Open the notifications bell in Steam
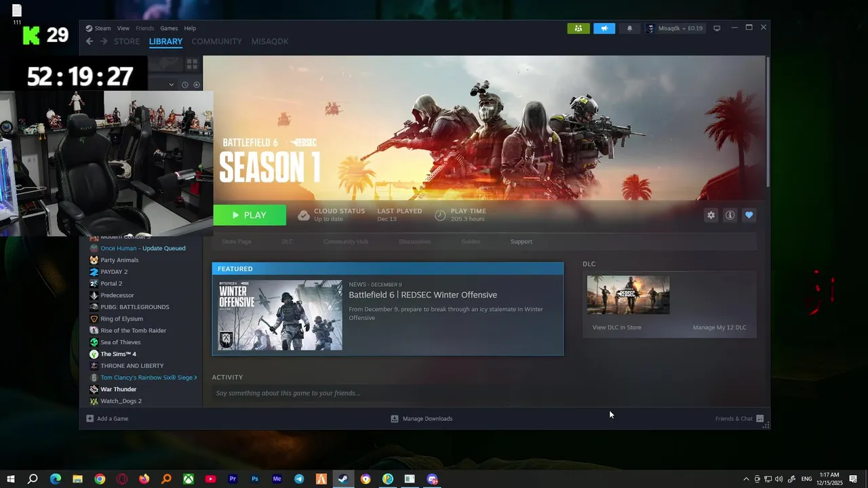Viewport: 868px width, 488px height. click(629, 28)
